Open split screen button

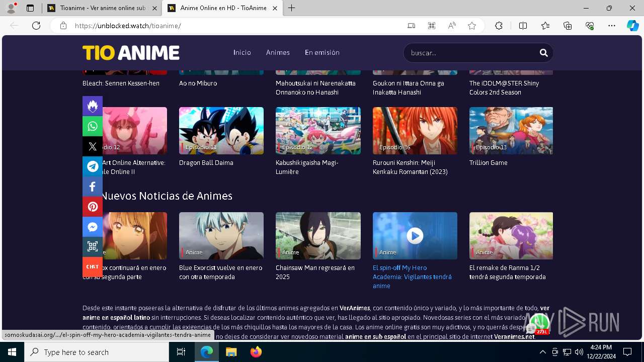point(523,26)
